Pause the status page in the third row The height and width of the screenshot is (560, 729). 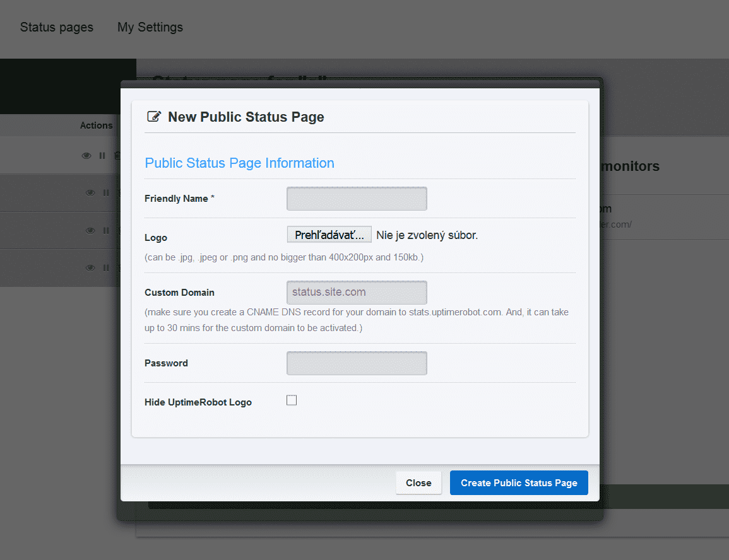pos(106,230)
